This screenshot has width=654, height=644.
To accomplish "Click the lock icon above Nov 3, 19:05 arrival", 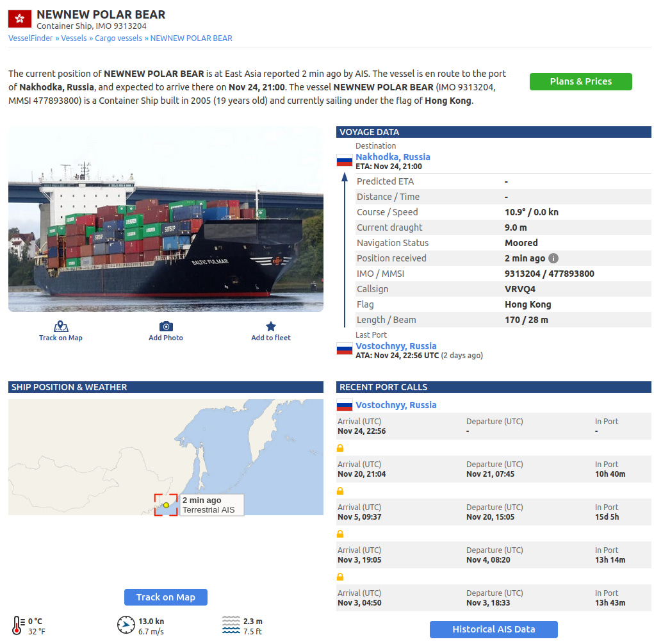I will click(340, 534).
